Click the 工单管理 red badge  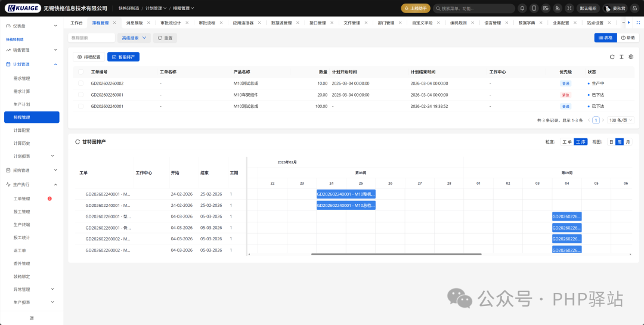[49, 199]
